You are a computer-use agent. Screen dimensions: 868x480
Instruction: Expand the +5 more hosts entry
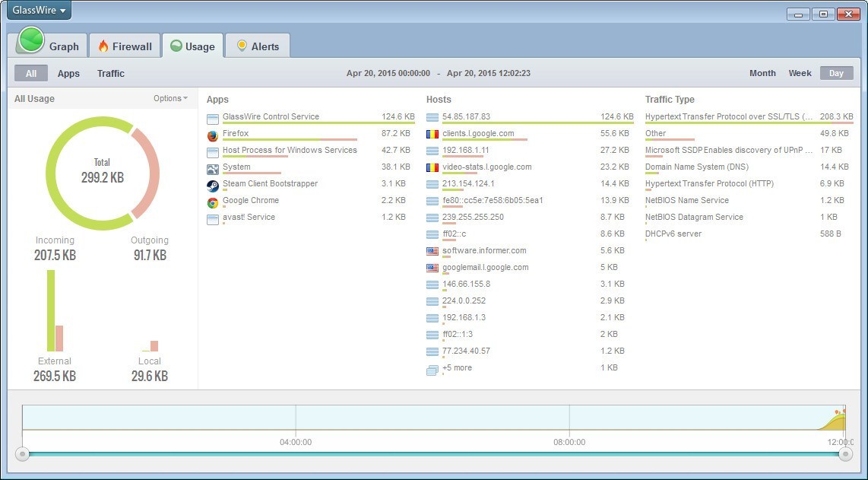tap(456, 367)
